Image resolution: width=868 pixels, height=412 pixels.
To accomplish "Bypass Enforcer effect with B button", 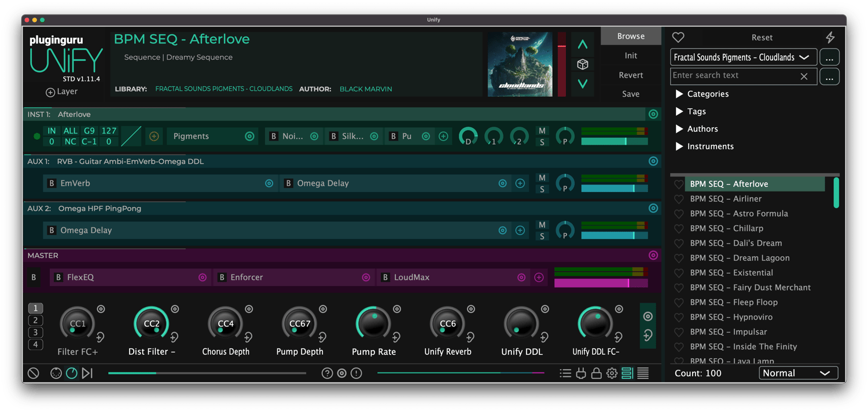I will coord(222,278).
